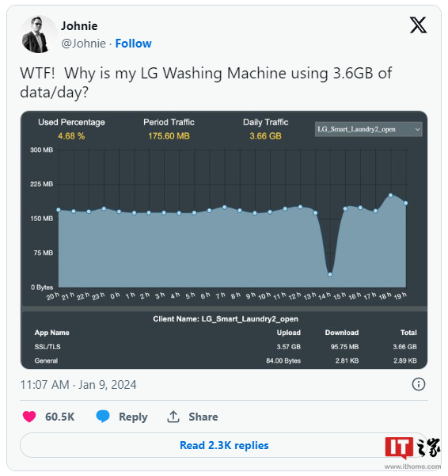
Task: Open the traffic chart image
Action: point(224,240)
